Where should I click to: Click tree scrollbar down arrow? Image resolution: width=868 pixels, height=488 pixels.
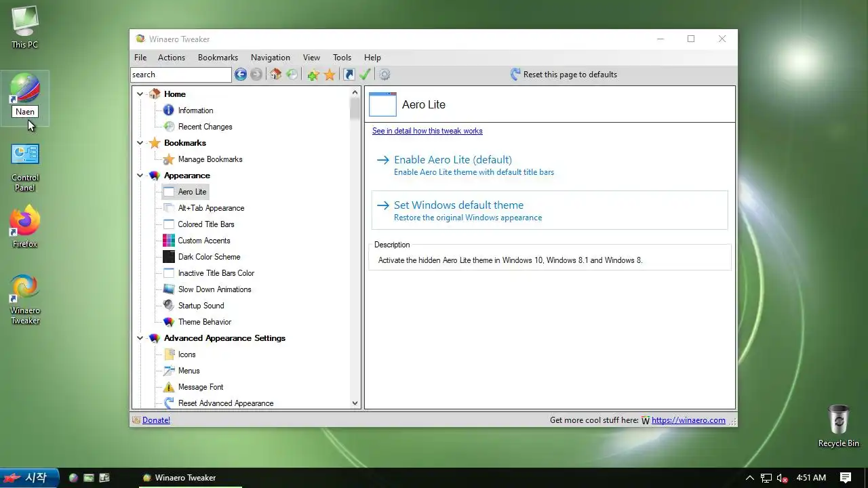(x=355, y=403)
